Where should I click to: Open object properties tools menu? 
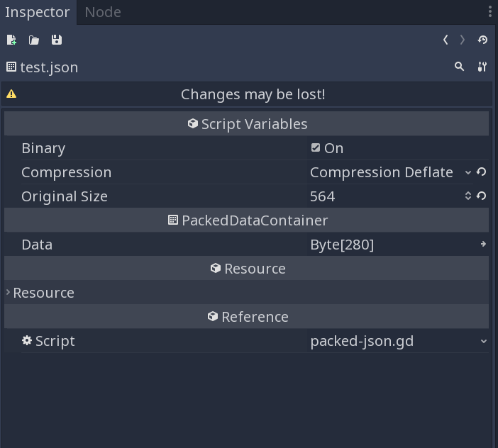pyautogui.click(x=482, y=67)
